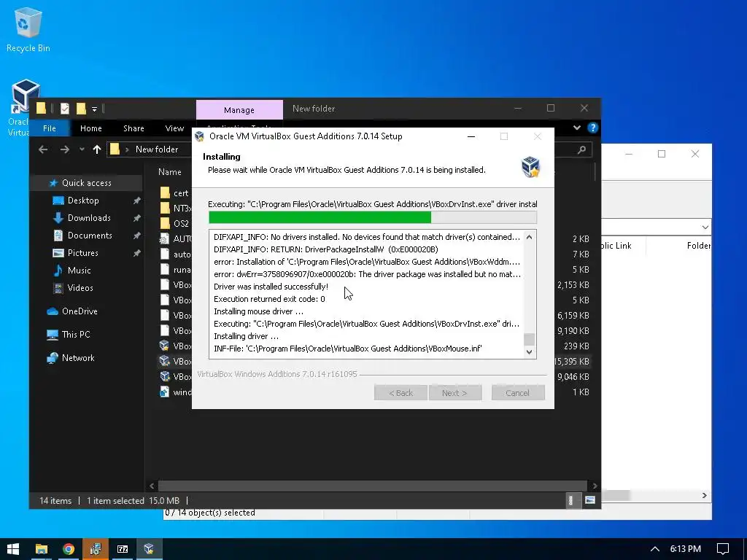This screenshot has width=747, height=560.
Task: Open Desktop in navigation pane
Action: click(x=83, y=201)
